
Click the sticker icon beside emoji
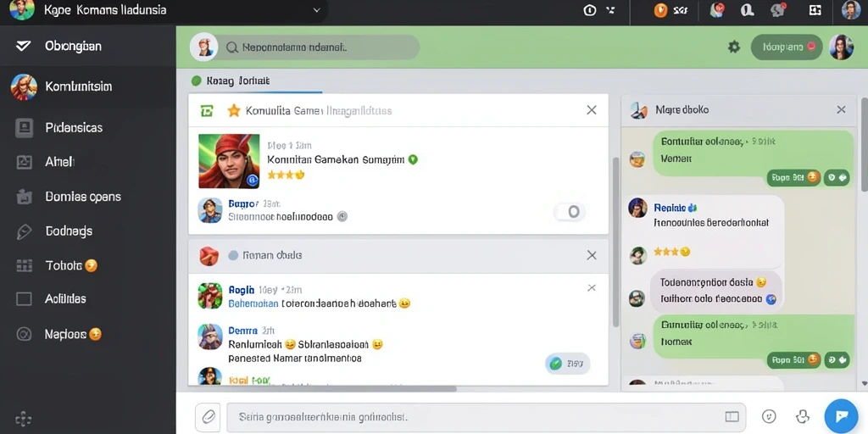(x=802, y=417)
